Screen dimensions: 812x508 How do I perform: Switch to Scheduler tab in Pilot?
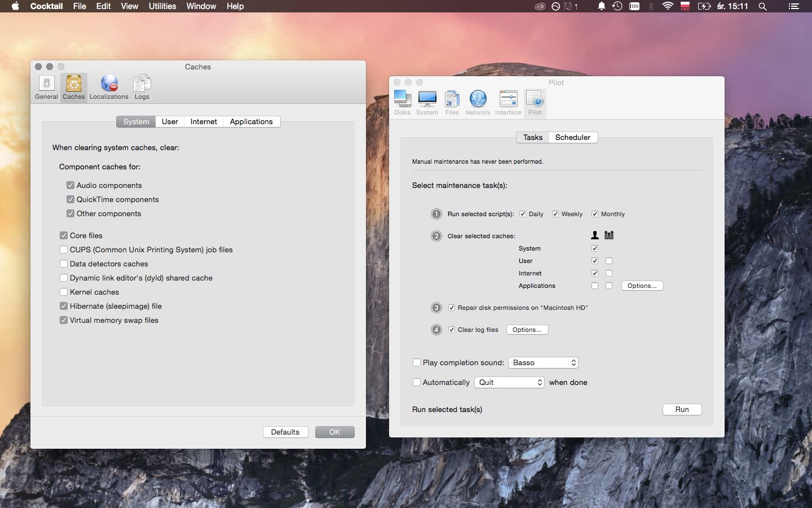coord(573,137)
